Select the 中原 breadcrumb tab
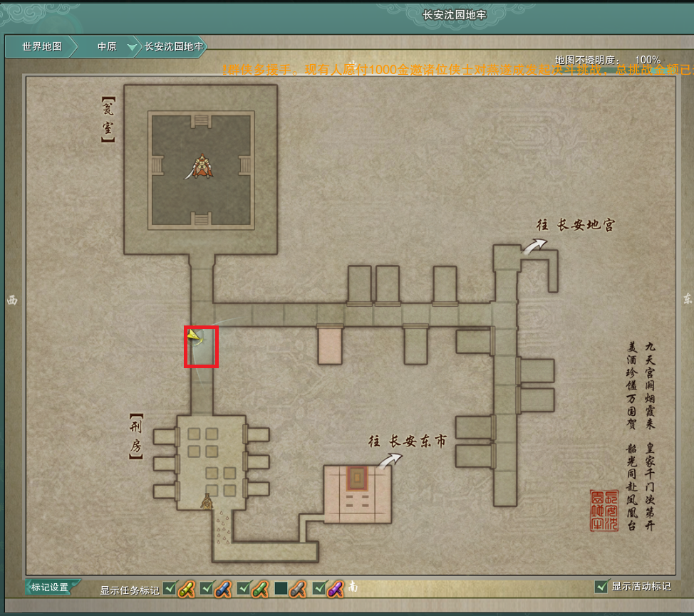This screenshot has height=616, width=694. click(x=107, y=47)
